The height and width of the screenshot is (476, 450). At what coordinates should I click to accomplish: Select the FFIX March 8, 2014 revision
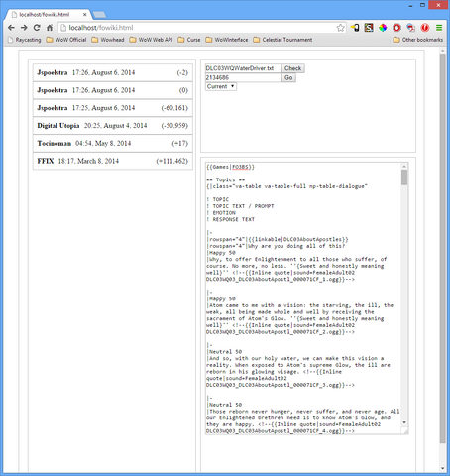point(113,161)
